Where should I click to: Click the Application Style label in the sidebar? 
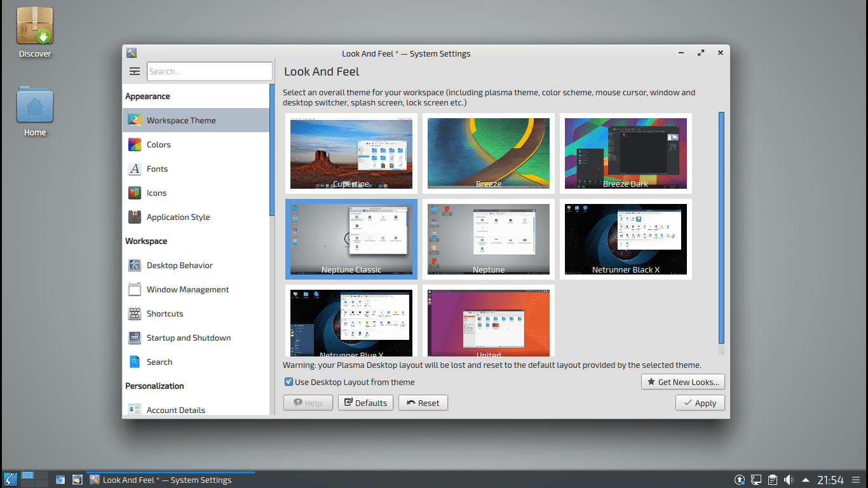point(178,217)
